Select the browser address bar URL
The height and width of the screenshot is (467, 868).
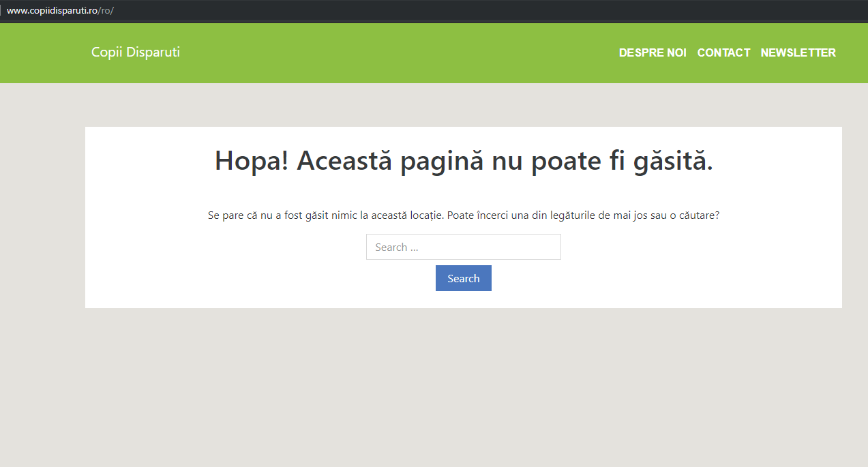[x=59, y=10]
